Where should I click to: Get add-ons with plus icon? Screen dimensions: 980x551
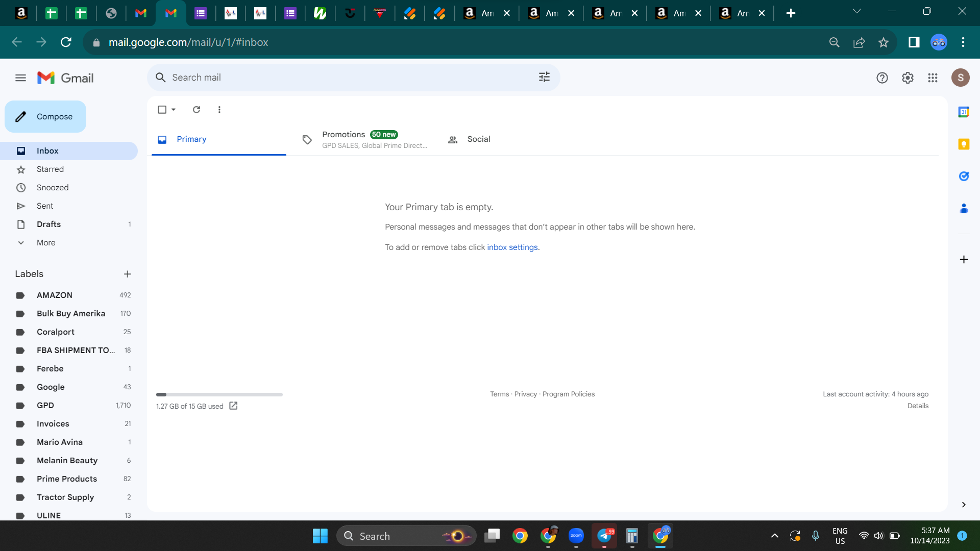point(963,260)
